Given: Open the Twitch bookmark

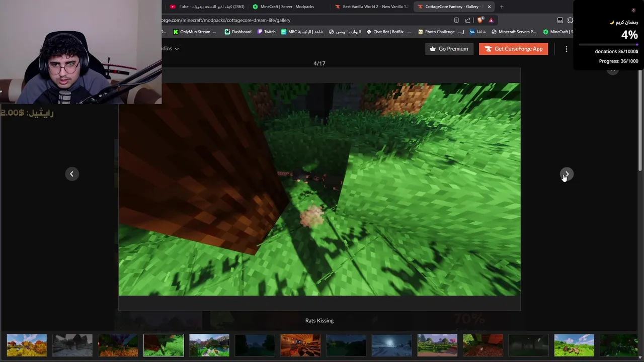Looking at the screenshot, I should click(266, 32).
